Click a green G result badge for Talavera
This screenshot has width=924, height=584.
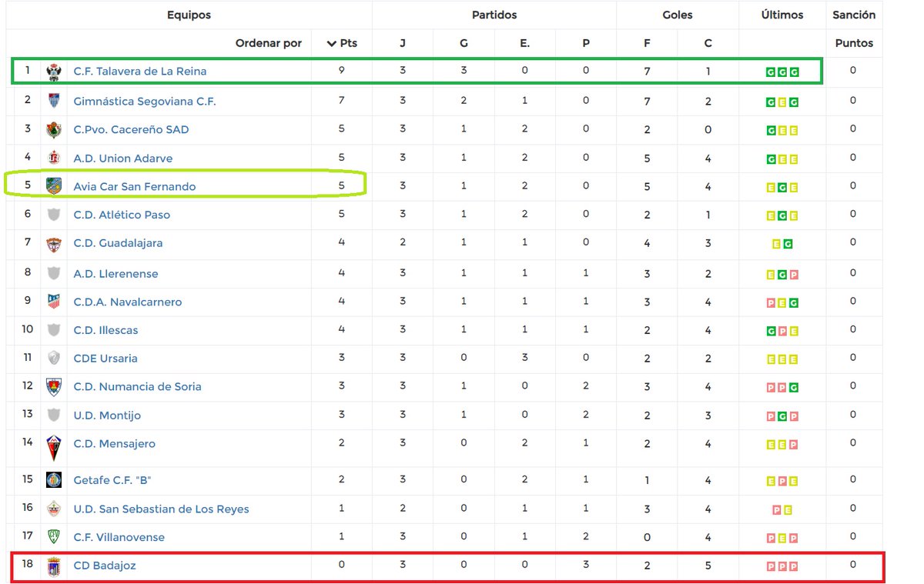coord(772,71)
